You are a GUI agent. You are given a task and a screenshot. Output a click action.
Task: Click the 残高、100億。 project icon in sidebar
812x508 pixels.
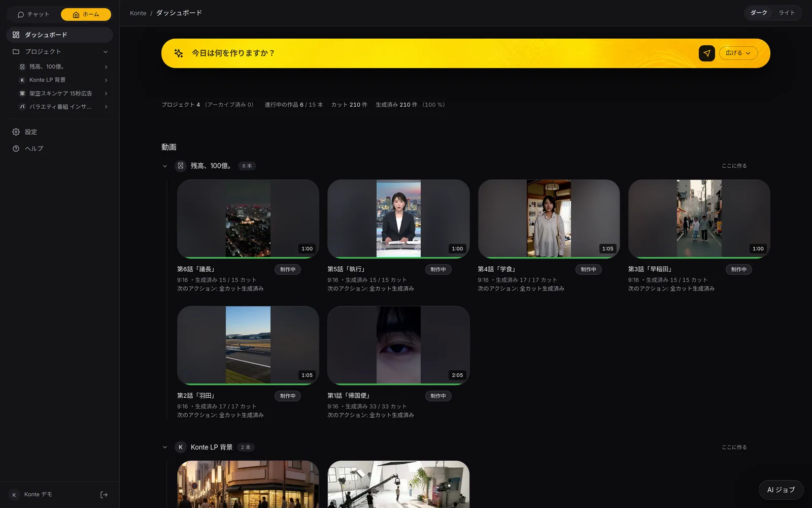point(22,67)
